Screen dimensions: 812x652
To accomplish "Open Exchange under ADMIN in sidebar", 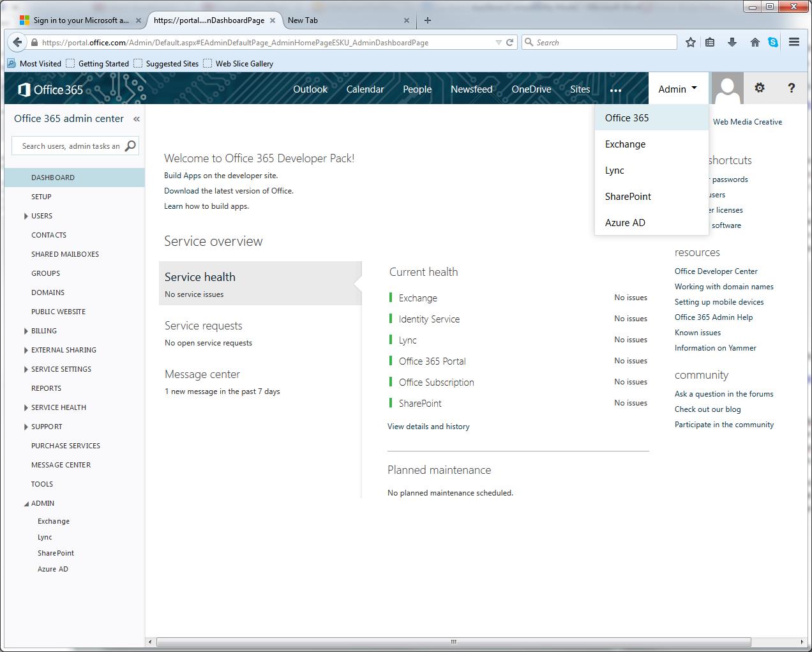I will (x=54, y=521).
